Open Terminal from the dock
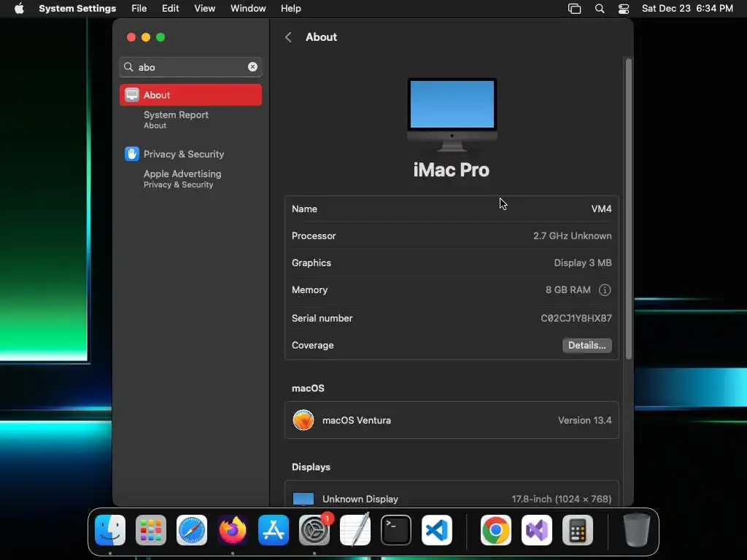 click(396, 530)
